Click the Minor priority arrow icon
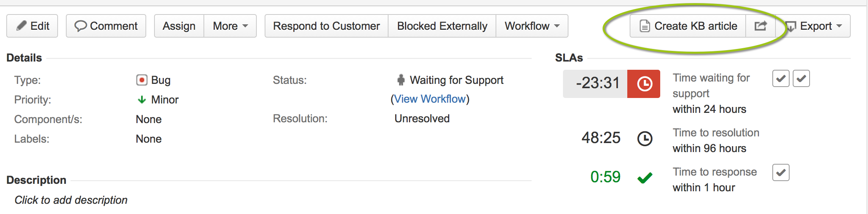The width and height of the screenshot is (868, 214). 142,100
